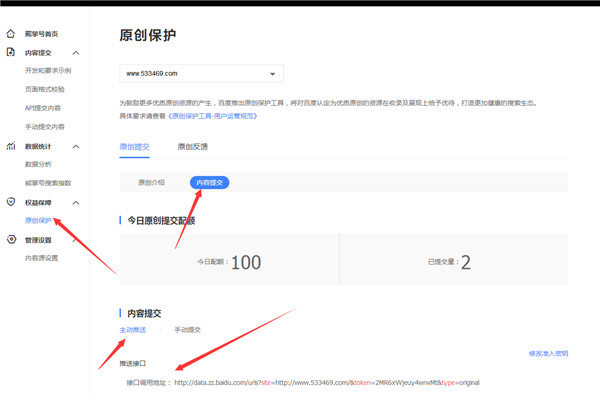The width and height of the screenshot is (600, 395).
Task: Click the home icon beside 熊掌号首页
Action: click(x=11, y=34)
